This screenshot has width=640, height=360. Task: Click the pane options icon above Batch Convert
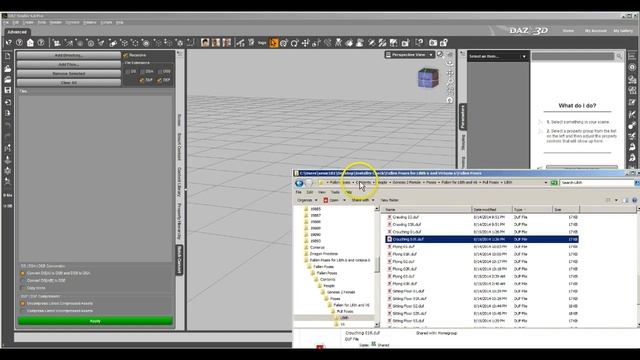click(180, 53)
